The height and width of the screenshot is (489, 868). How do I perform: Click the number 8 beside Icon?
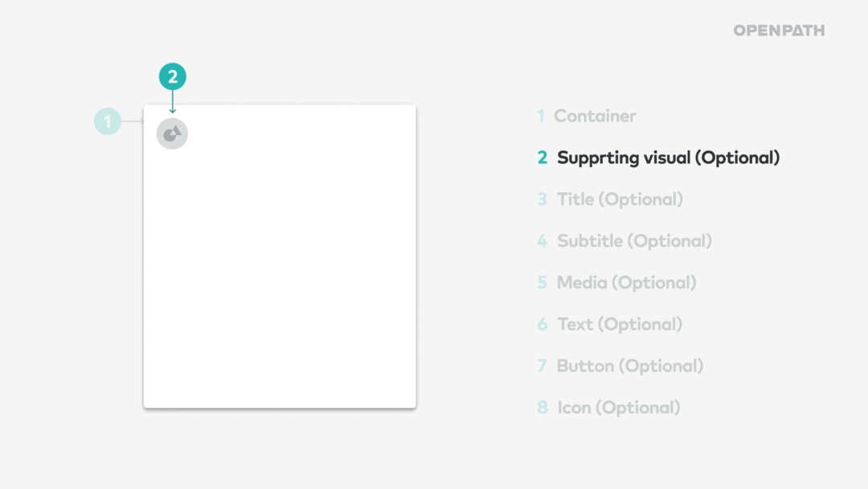coord(542,408)
